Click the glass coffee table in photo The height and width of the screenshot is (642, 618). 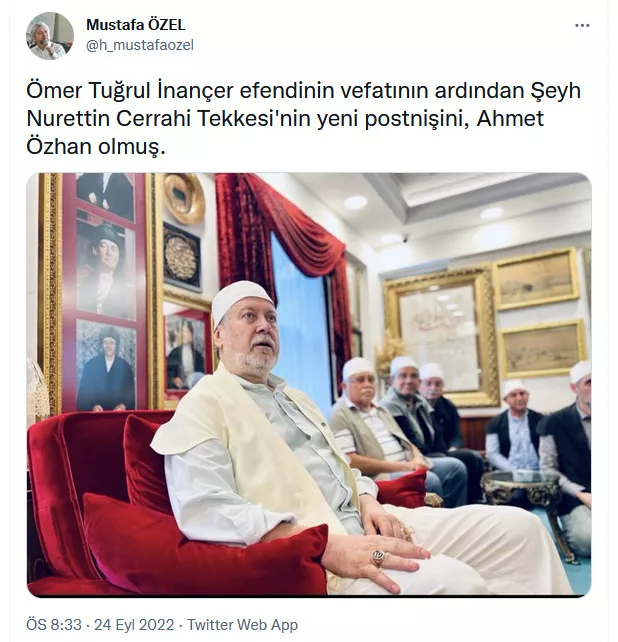pos(522,487)
